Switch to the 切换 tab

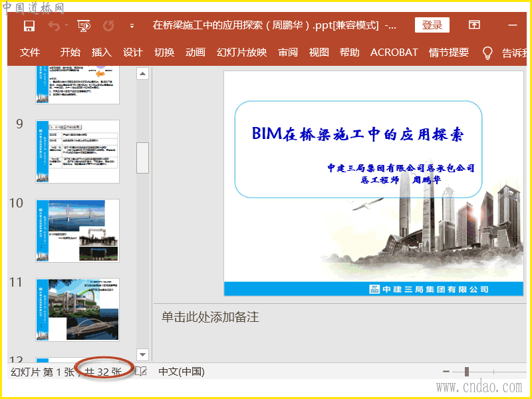tap(164, 53)
